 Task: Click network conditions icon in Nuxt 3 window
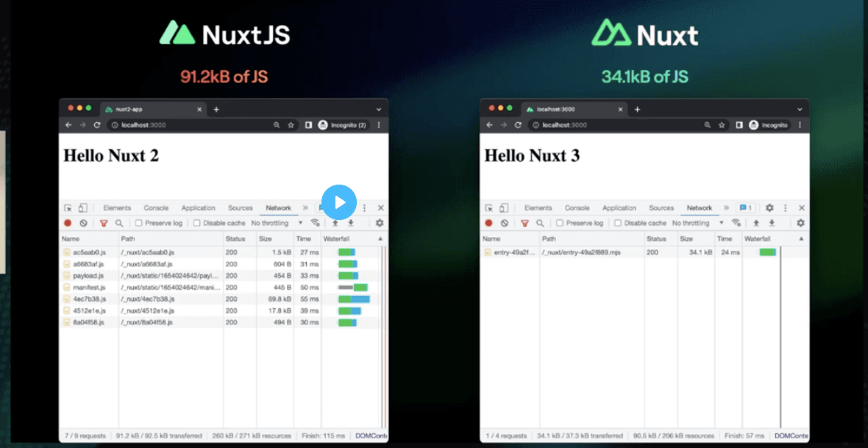[736, 223]
